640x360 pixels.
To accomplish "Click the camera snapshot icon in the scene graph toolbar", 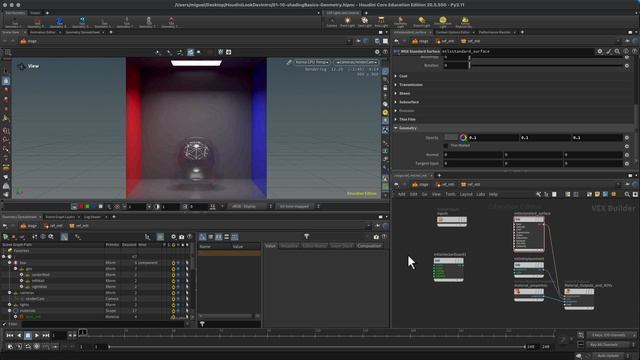I will (x=182, y=237).
